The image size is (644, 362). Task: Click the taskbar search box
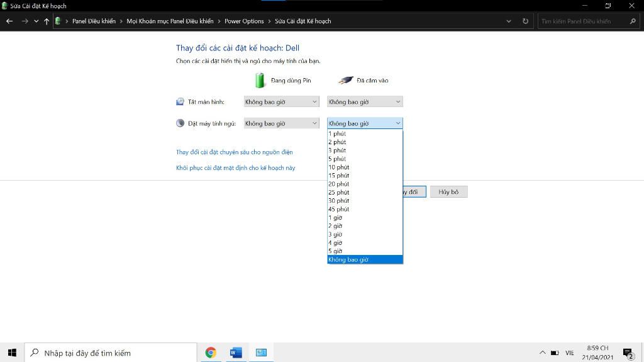click(x=111, y=353)
